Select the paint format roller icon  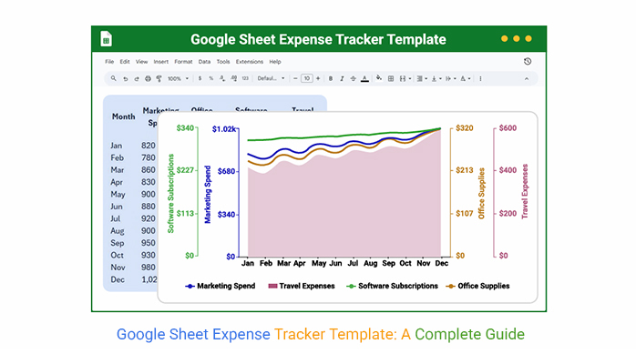(159, 79)
